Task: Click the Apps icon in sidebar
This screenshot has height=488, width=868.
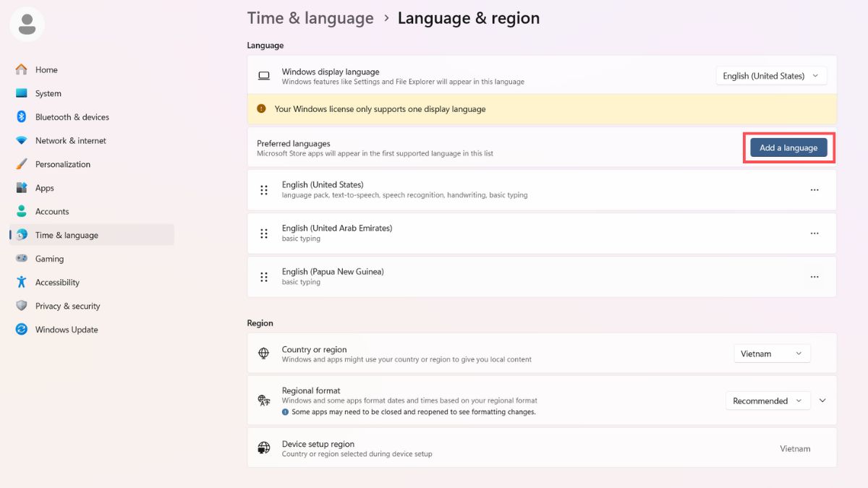Action: [22, 188]
